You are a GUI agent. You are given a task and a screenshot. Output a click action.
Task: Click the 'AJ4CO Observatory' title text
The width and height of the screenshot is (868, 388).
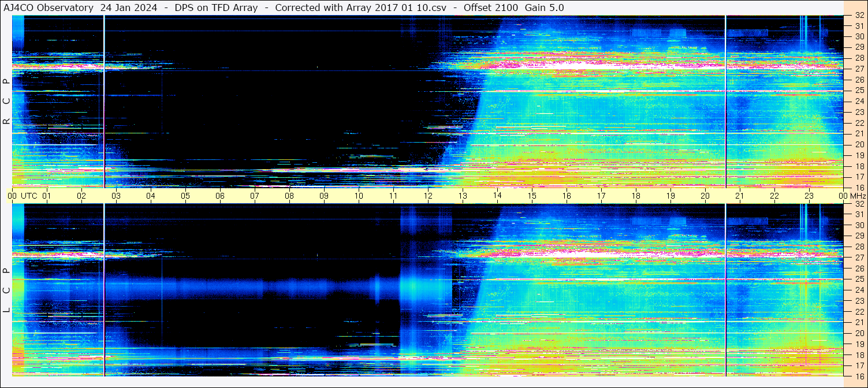pyautogui.click(x=50, y=8)
